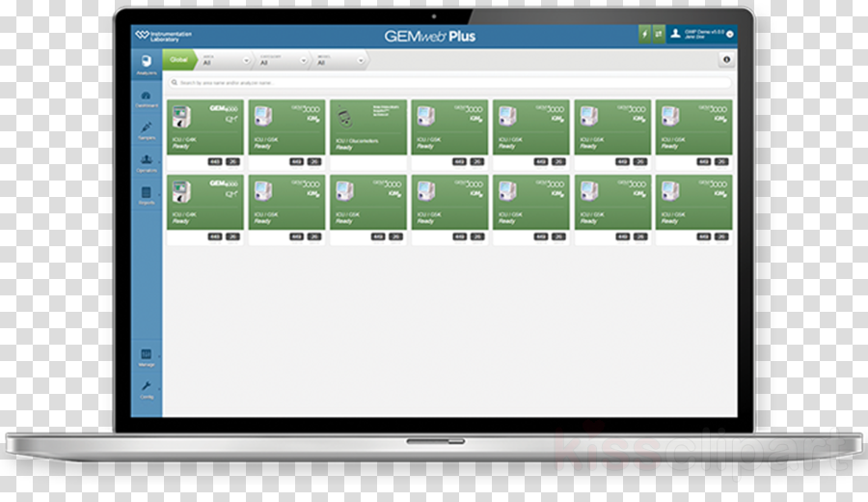This screenshot has height=502, width=868.
Task: Click the green transfer arrows icon
Action: pos(658,35)
